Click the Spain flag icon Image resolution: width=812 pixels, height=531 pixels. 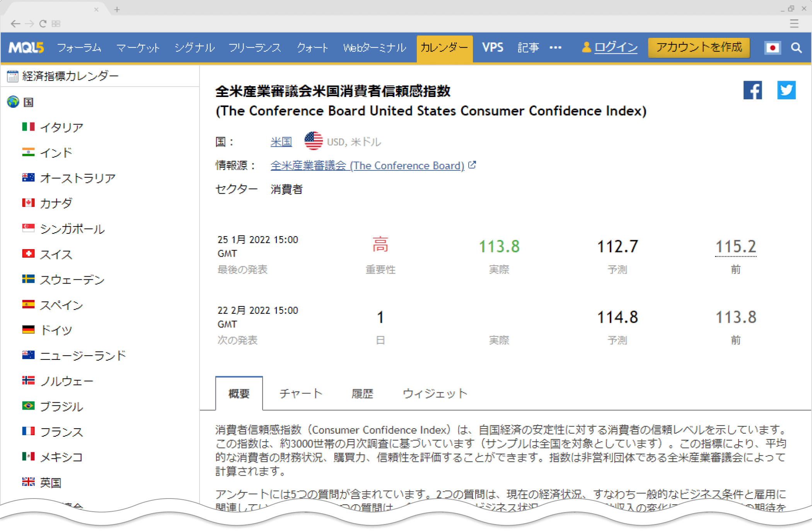(28, 304)
